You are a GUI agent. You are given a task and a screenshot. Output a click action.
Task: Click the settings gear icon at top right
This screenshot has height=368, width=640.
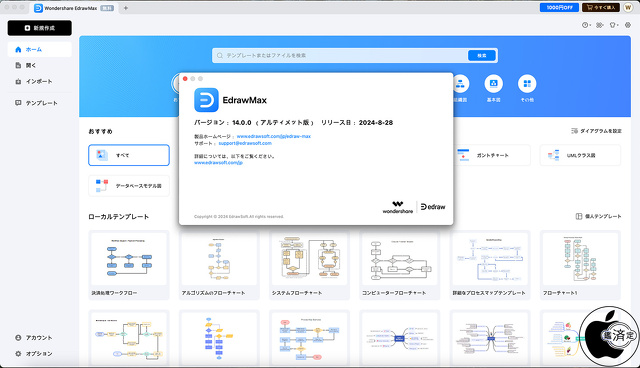pos(628,25)
